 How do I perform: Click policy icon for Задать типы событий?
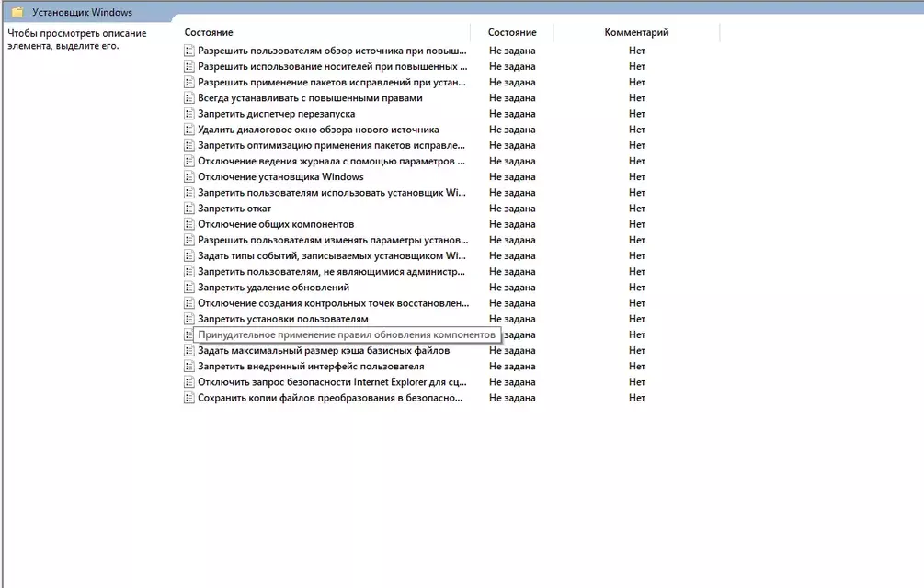(189, 256)
